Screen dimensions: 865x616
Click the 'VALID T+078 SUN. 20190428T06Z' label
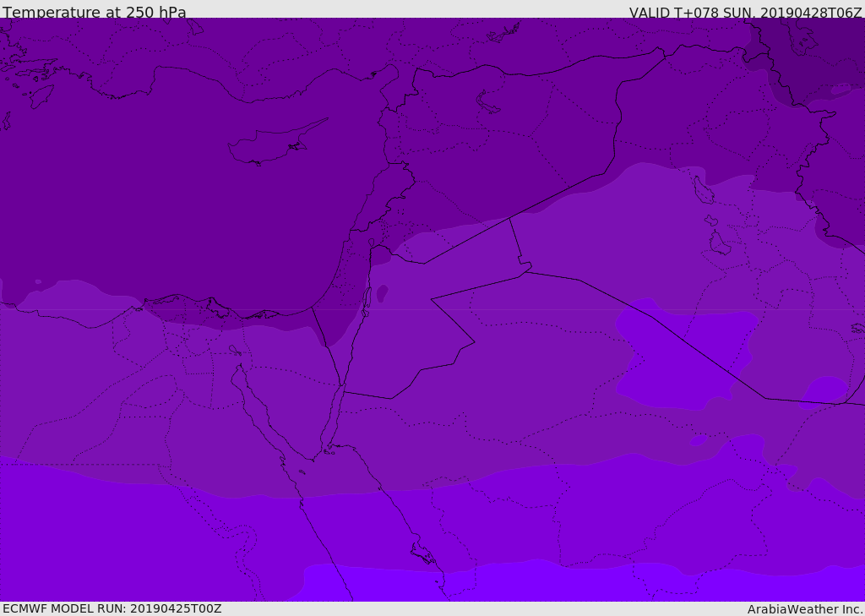pos(745,13)
